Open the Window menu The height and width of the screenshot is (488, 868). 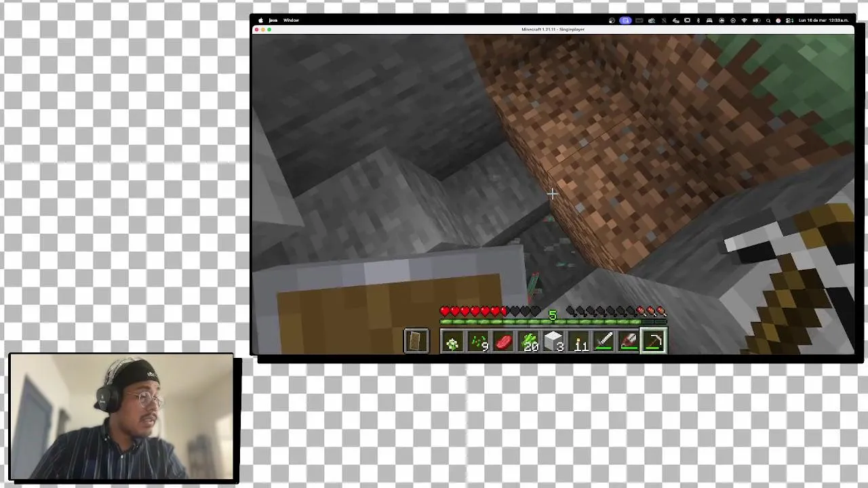[x=291, y=20]
